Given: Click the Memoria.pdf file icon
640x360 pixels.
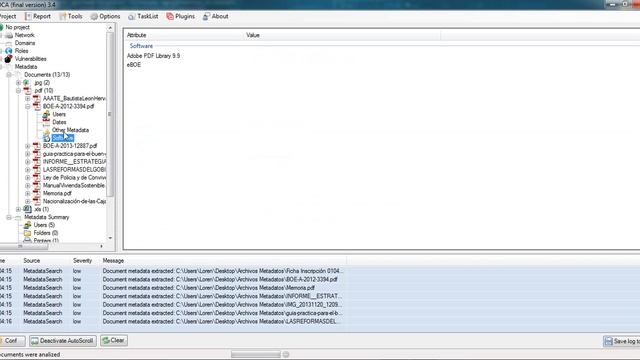Looking at the screenshot, I should 37,193.
